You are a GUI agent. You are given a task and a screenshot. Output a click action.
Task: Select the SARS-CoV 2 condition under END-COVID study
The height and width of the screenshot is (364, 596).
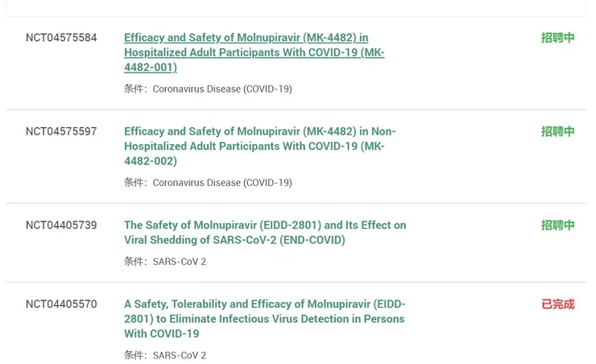(179, 261)
